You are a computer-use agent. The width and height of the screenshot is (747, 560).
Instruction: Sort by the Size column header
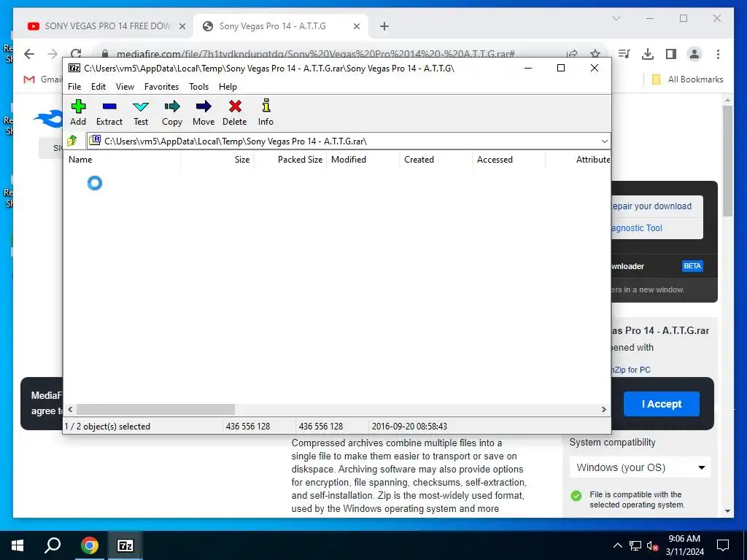pos(217,160)
